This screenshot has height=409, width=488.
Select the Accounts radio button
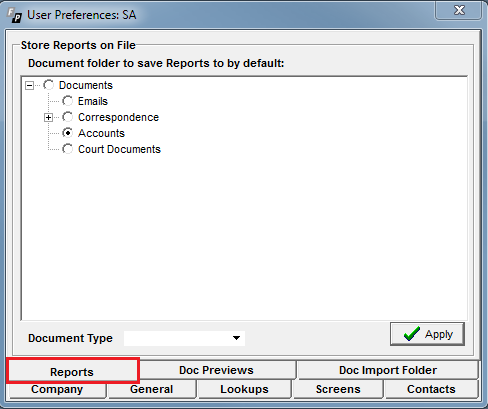(x=68, y=133)
